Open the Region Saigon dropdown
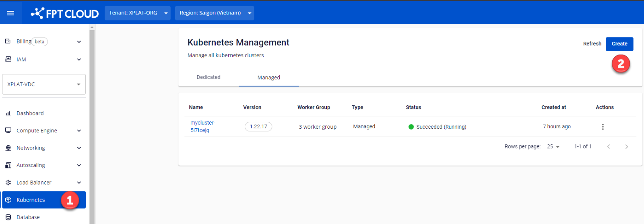The height and width of the screenshot is (224, 644). tap(214, 13)
